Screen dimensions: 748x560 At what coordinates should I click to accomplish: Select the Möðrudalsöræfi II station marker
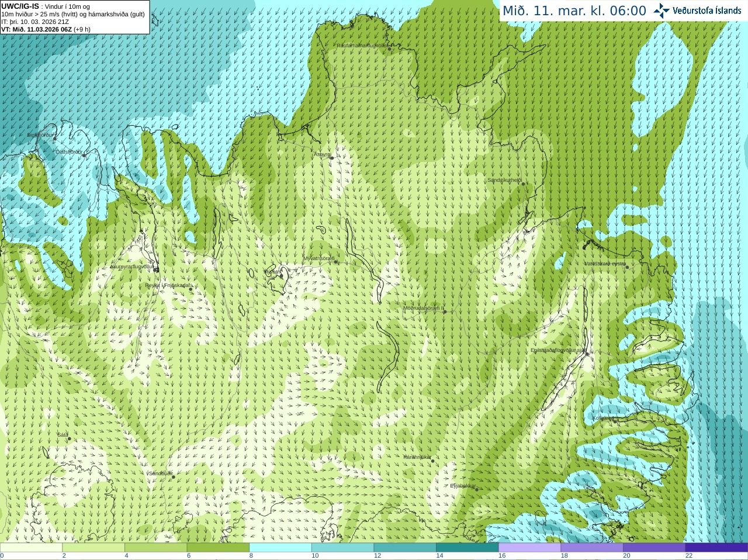[445, 312]
